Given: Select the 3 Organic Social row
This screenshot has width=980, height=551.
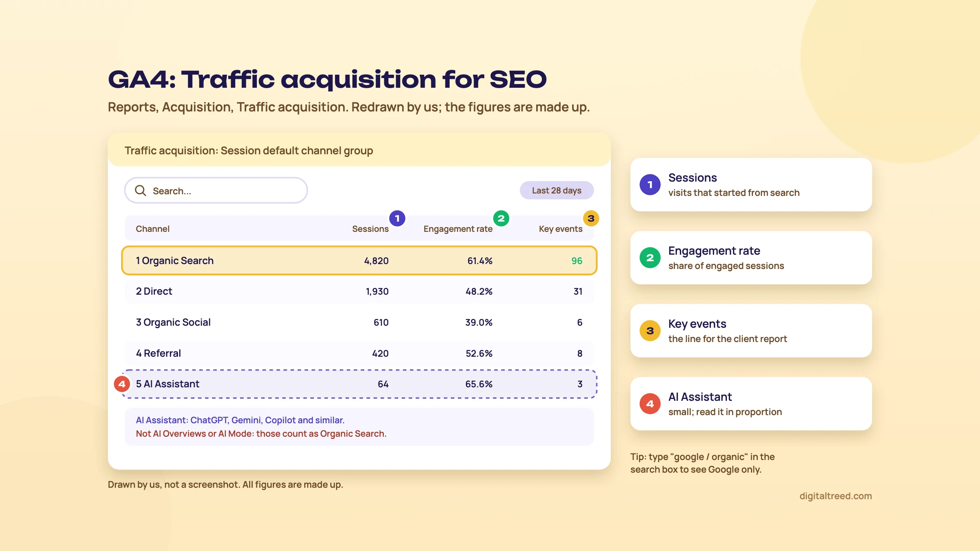Looking at the screenshot, I should pos(359,322).
